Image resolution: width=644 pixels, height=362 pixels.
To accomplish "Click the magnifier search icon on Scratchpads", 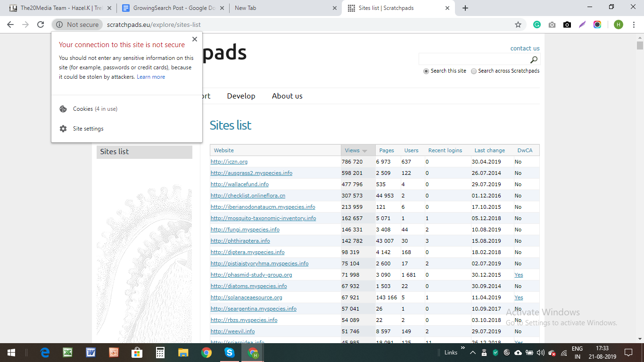I will (x=534, y=59).
